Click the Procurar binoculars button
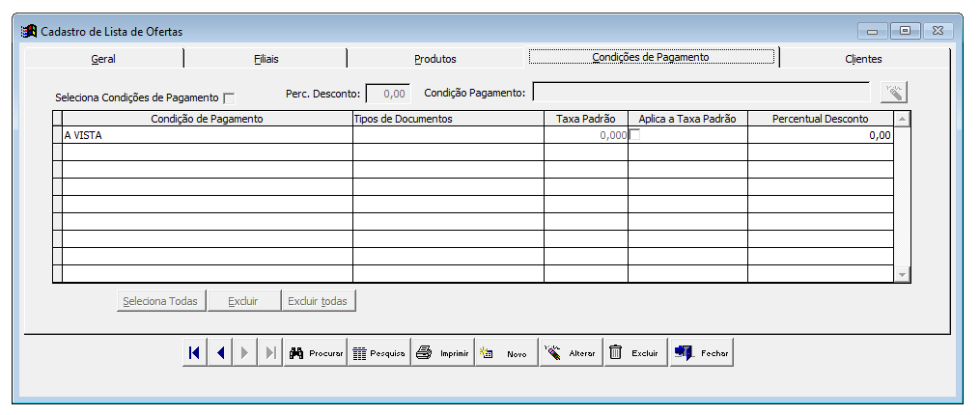Image resolution: width=980 pixels, height=415 pixels. [316, 353]
